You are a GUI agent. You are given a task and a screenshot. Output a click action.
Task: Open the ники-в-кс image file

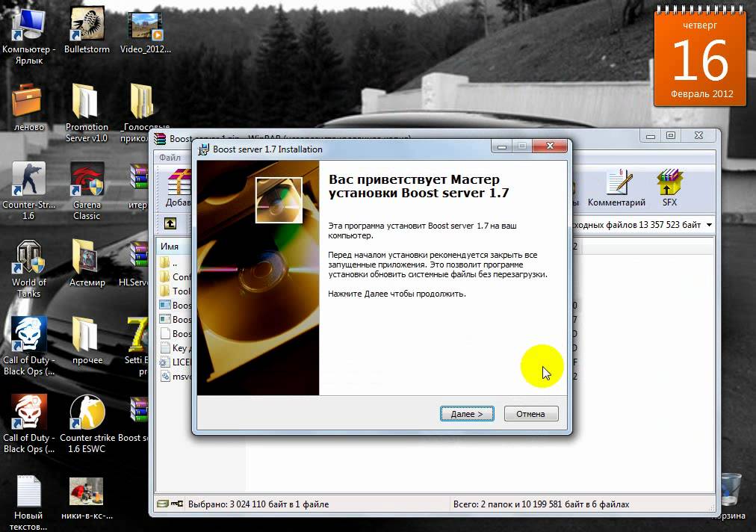[x=87, y=498]
